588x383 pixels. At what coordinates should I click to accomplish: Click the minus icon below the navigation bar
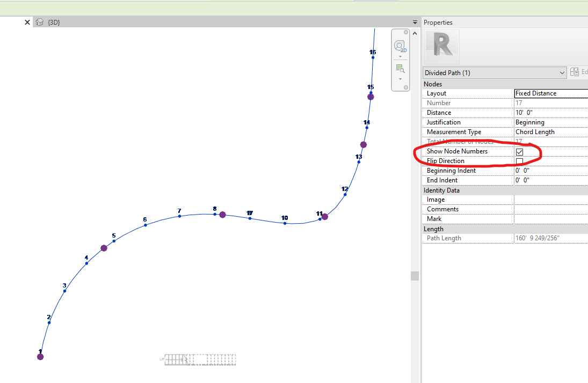(x=406, y=87)
